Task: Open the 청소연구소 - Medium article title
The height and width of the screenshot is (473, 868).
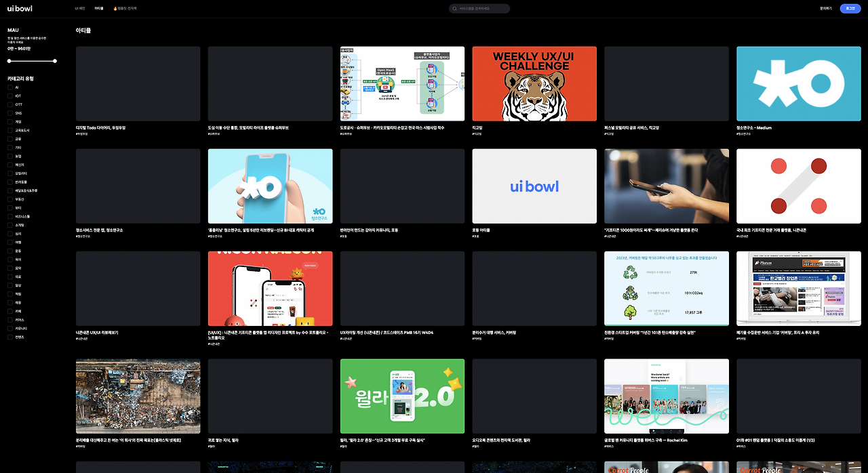Action: 754,127
